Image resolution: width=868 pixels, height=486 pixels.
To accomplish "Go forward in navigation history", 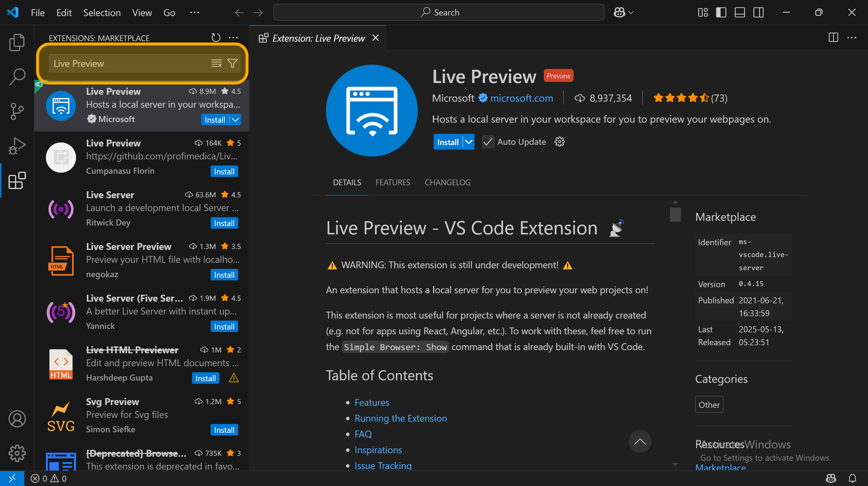I will coord(258,12).
